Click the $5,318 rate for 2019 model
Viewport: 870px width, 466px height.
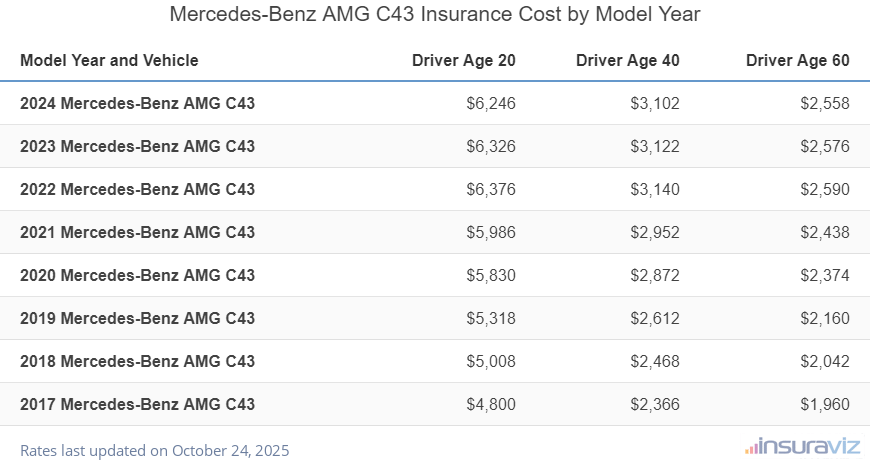click(x=491, y=318)
